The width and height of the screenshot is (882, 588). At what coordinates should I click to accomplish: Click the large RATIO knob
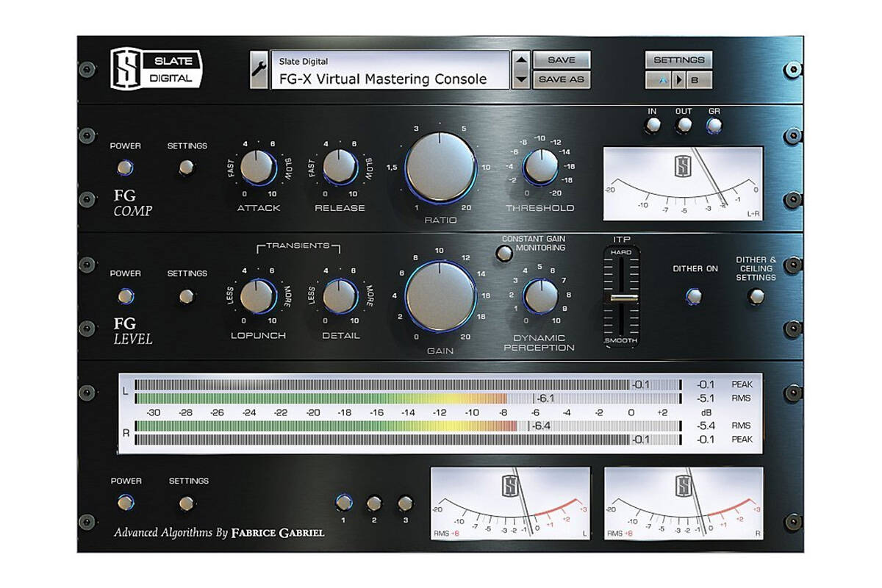coord(440,168)
